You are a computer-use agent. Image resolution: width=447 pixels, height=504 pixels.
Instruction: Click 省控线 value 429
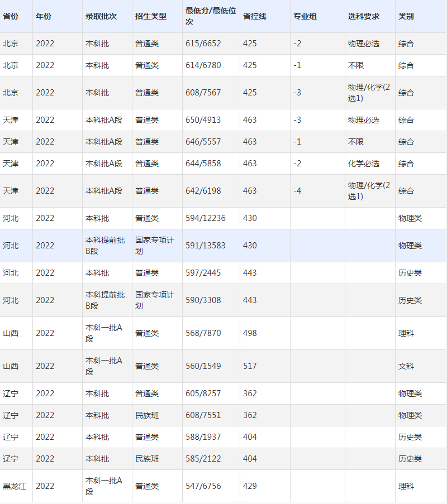click(x=250, y=486)
